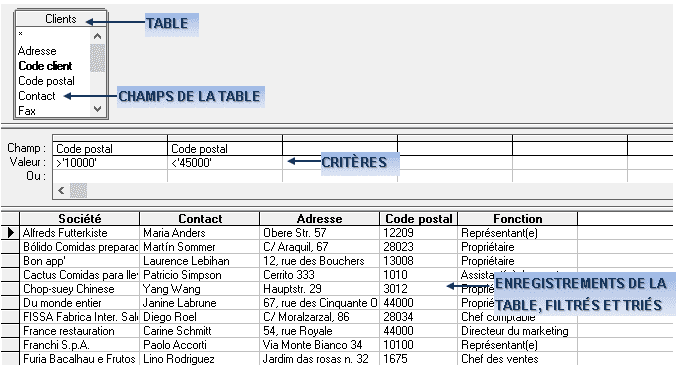Click the row selector for Alfreds Futterkiste
This screenshot has height=370, width=676.
10,233
